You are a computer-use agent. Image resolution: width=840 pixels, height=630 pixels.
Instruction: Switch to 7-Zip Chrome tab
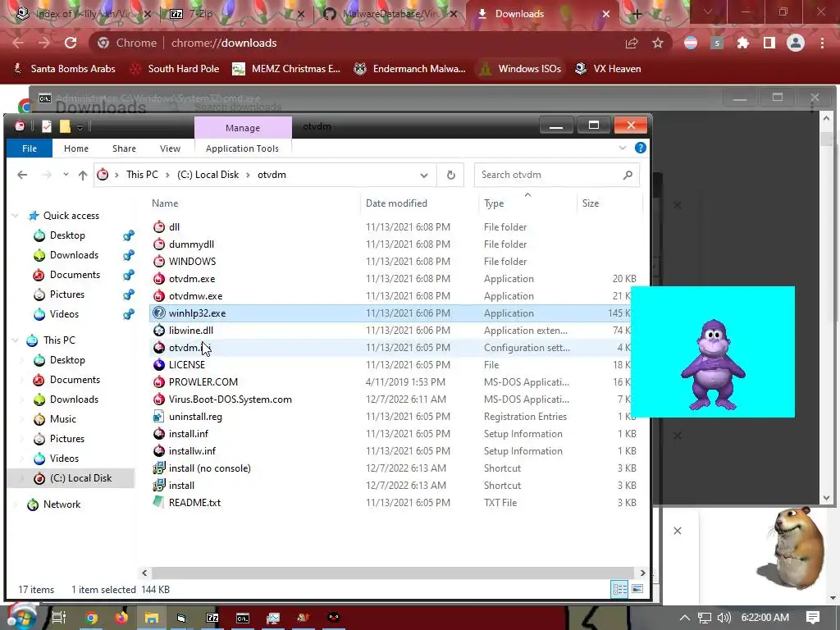235,14
